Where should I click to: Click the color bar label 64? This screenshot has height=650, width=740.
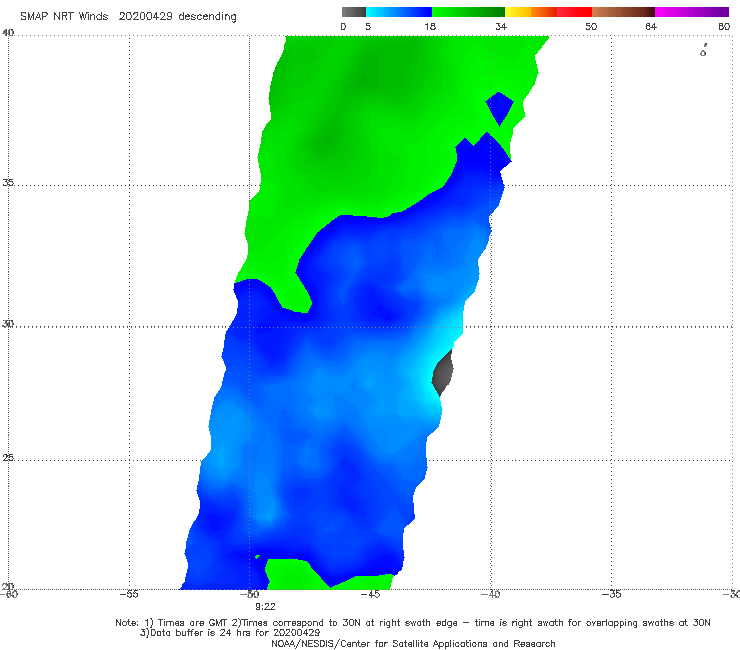(651, 27)
